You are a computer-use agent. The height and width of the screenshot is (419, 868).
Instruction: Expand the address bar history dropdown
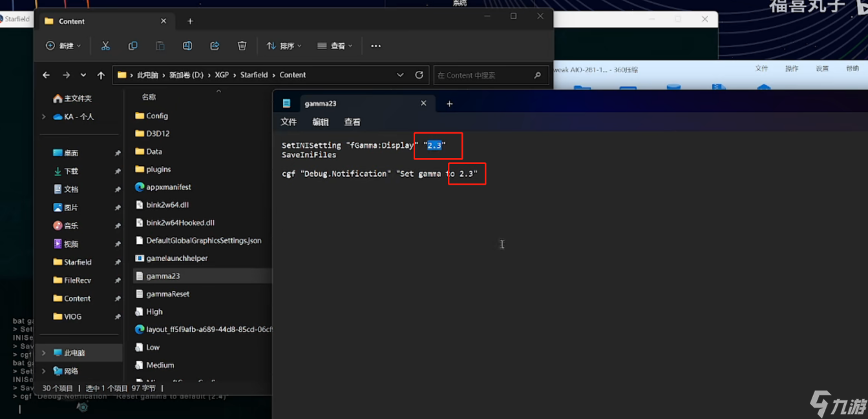400,75
